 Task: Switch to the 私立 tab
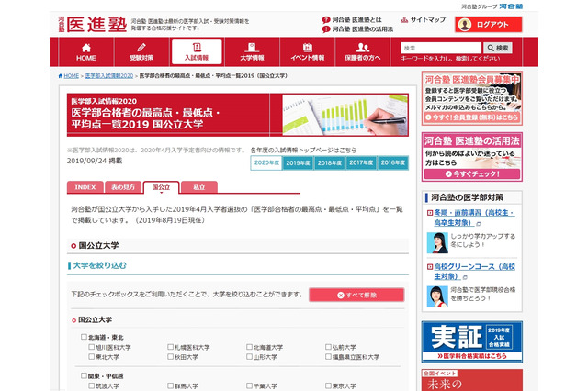(x=199, y=187)
